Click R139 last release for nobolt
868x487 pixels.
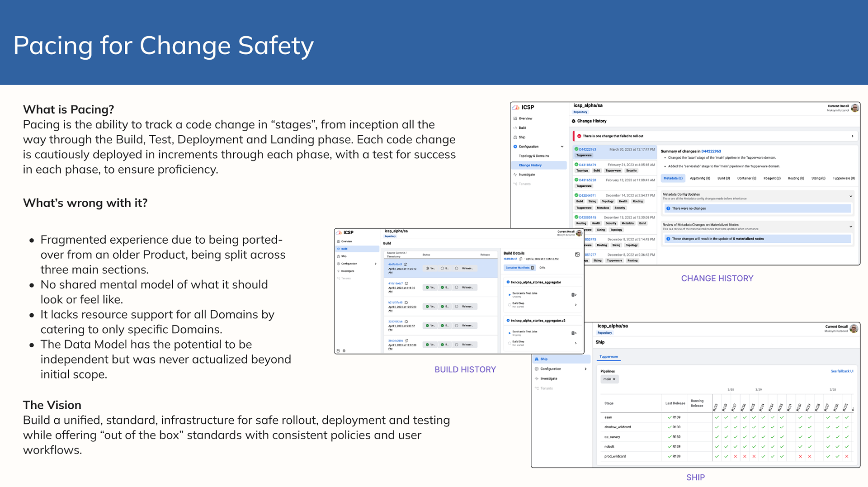(674, 447)
